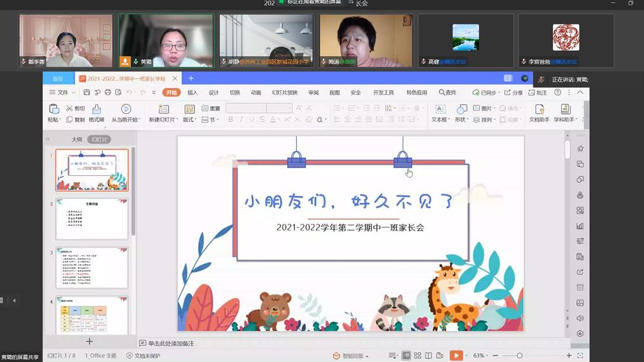Open the Insert (插入) ribbon tab

point(193,93)
